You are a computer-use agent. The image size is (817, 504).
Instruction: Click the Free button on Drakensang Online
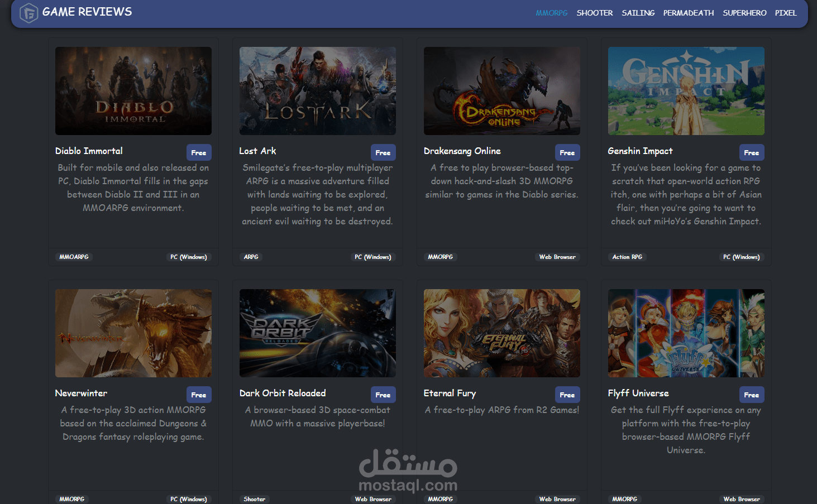pyautogui.click(x=567, y=152)
